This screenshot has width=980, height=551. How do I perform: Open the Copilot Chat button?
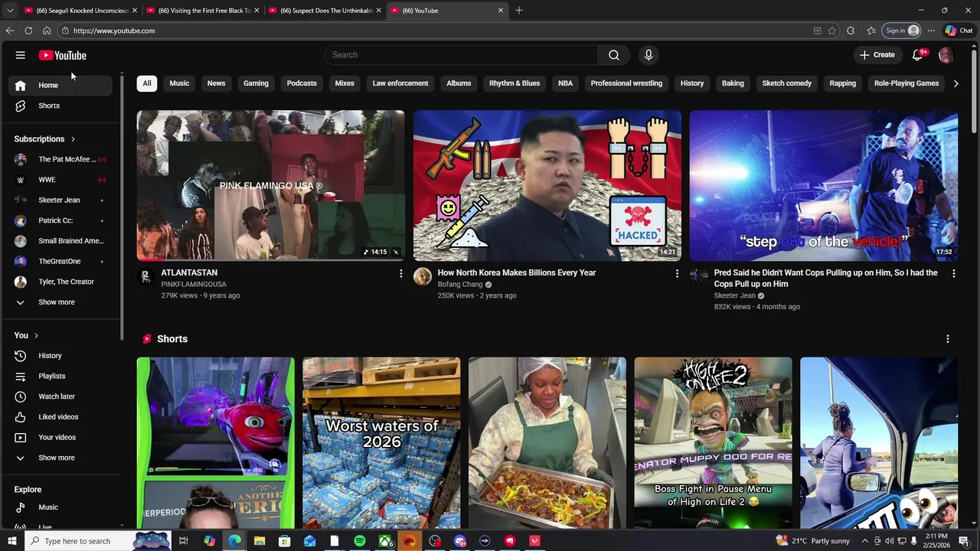(958, 31)
